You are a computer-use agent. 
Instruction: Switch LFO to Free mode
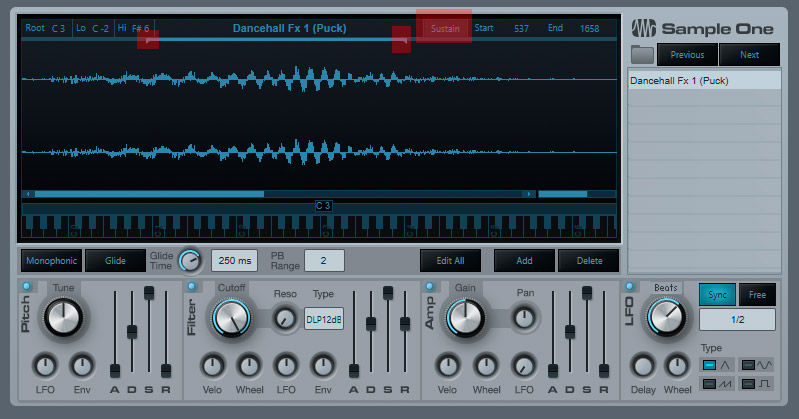point(759,294)
